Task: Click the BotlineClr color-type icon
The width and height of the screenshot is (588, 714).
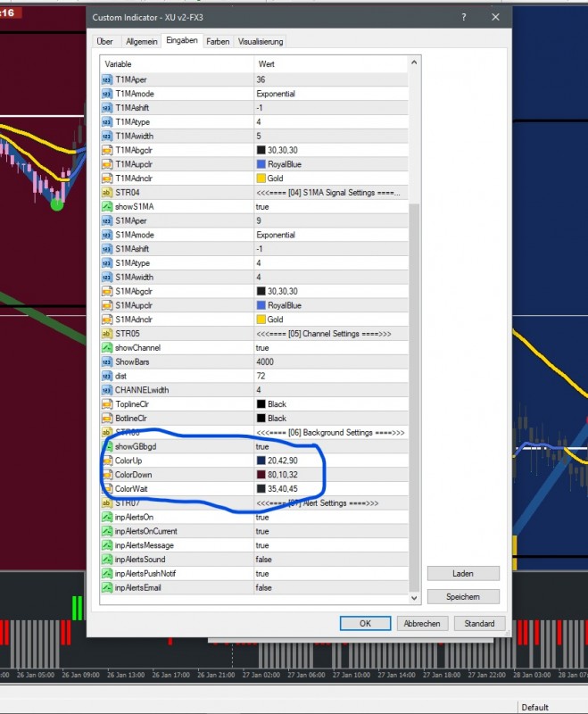Action: (107, 419)
